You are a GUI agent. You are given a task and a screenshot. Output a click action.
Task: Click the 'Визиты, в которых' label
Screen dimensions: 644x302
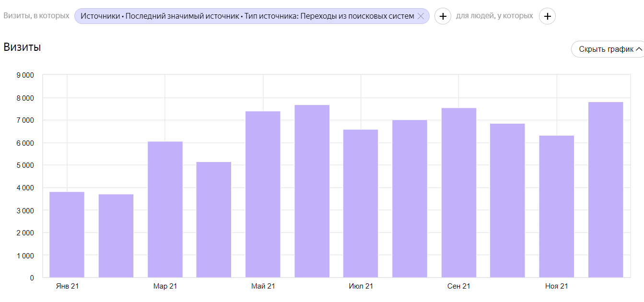point(36,16)
